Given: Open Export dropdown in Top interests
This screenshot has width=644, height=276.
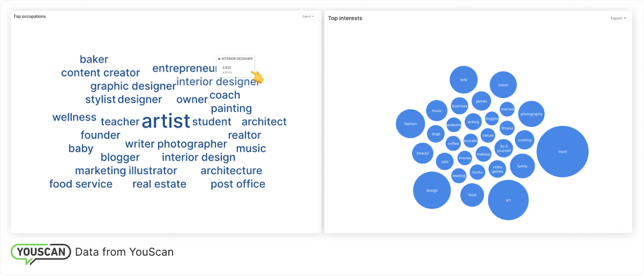Looking at the screenshot, I should [618, 19].
